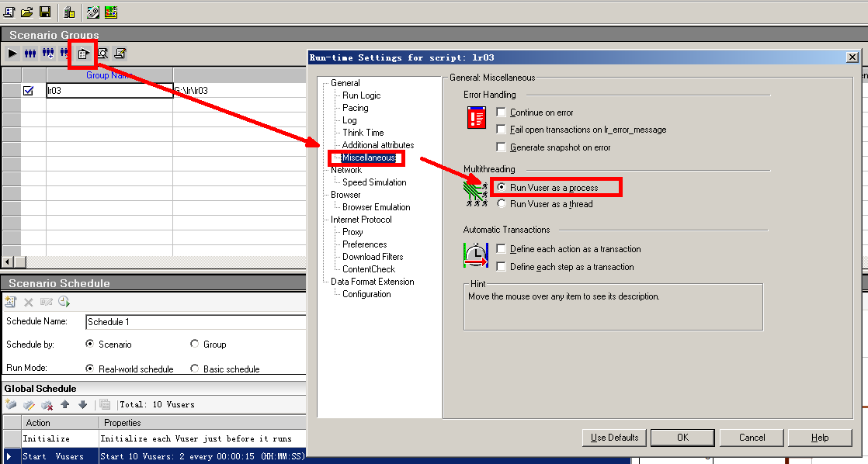The height and width of the screenshot is (464, 868).
Task: Open the Load Generators icon in the toolbar
Action: pos(69,12)
